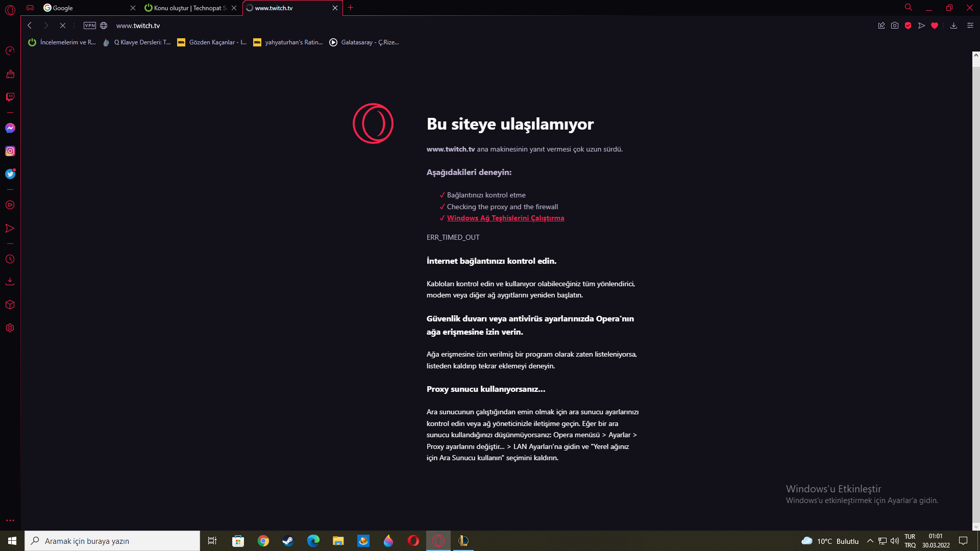This screenshot has height=551, width=980.
Task: Open History clock icon in sidebar
Action: pyautogui.click(x=10, y=259)
